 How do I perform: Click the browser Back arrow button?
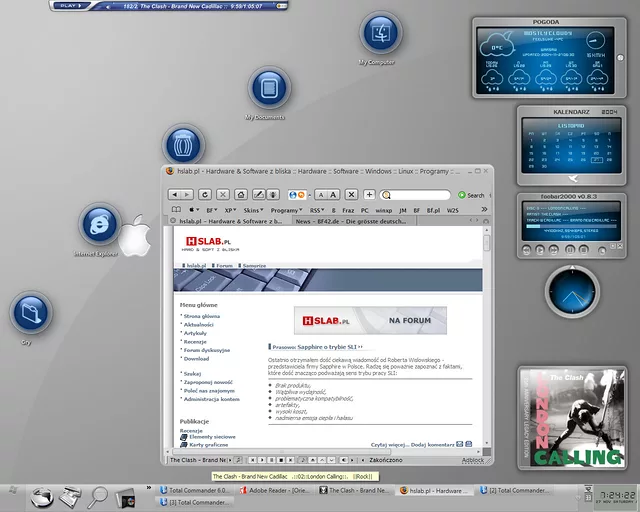(174, 195)
